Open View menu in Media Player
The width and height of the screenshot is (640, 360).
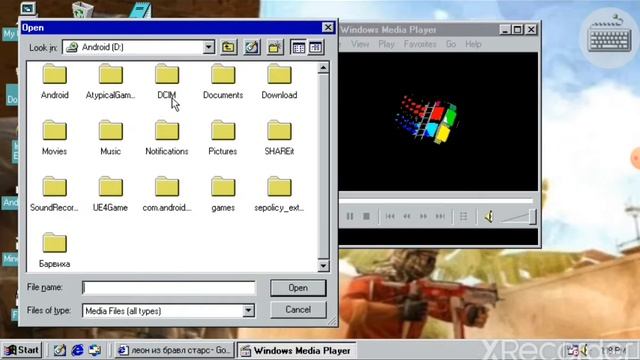[x=360, y=44]
